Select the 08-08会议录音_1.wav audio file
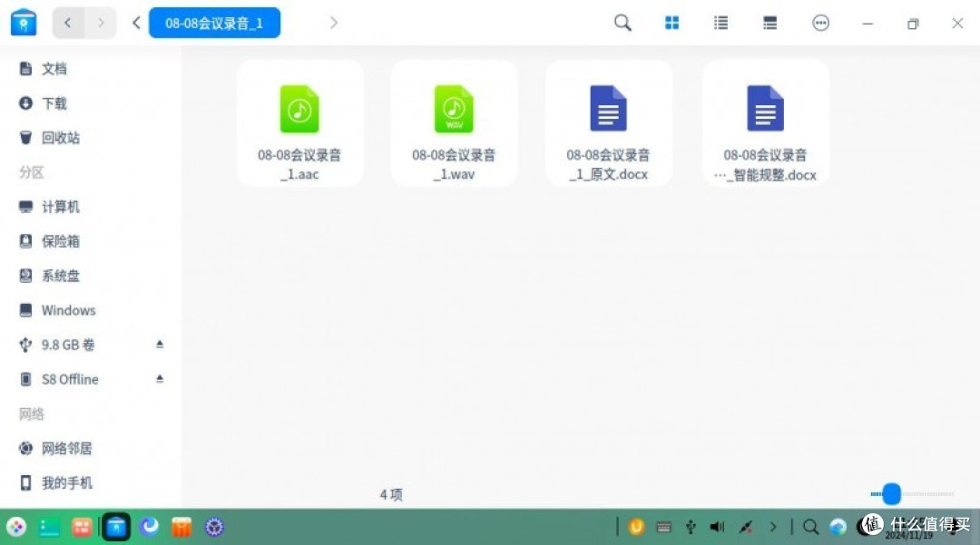The width and height of the screenshot is (980, 545). (455, 123)
